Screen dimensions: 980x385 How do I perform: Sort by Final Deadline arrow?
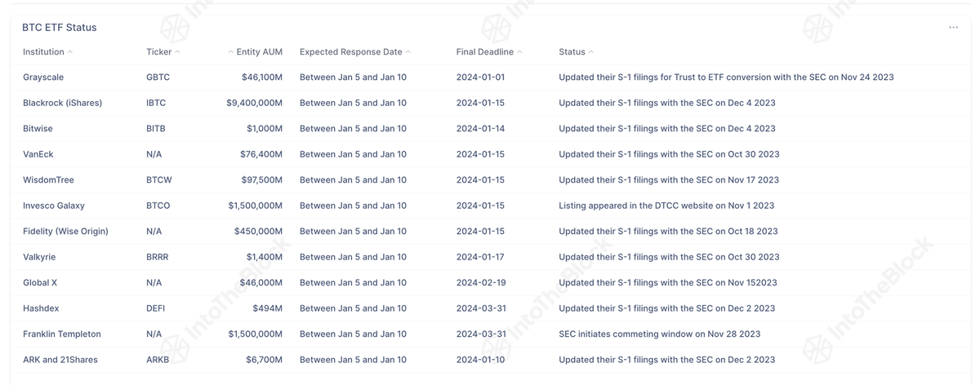[519, 52]
